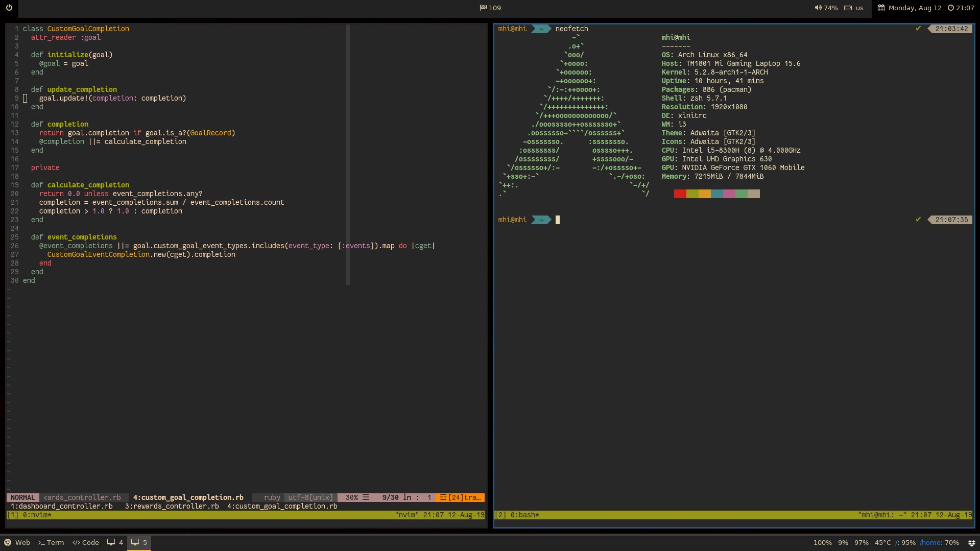The height and width of the screenshot is (551, 980).
Task: Click the neofetch command text
Action: point(571,29)
